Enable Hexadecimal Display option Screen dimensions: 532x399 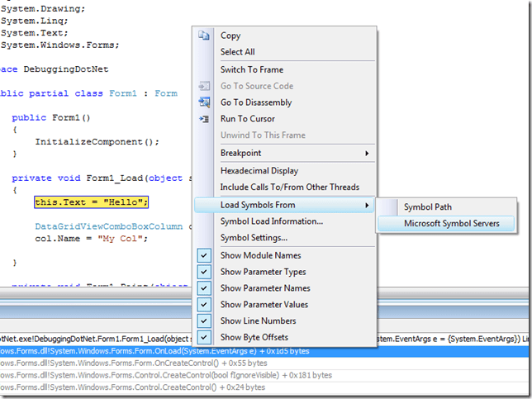coord(259,171)
